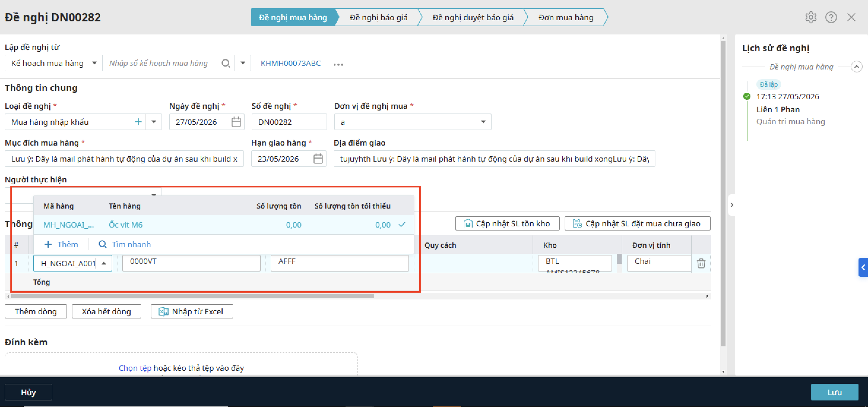868x407 pixels.
Task: Open the three-dot more options menu
Action: tap(338, 64)
